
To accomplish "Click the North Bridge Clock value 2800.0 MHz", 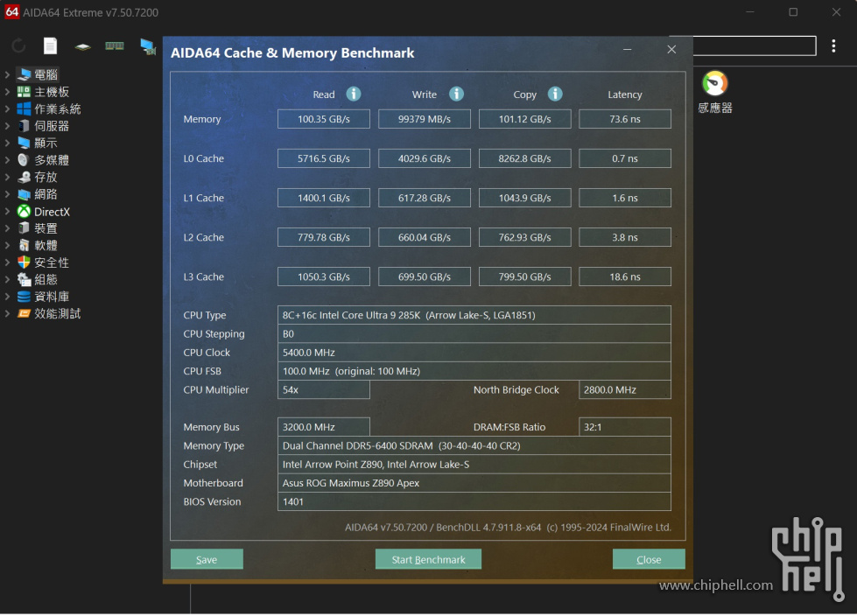I will [x=625, y=389].
